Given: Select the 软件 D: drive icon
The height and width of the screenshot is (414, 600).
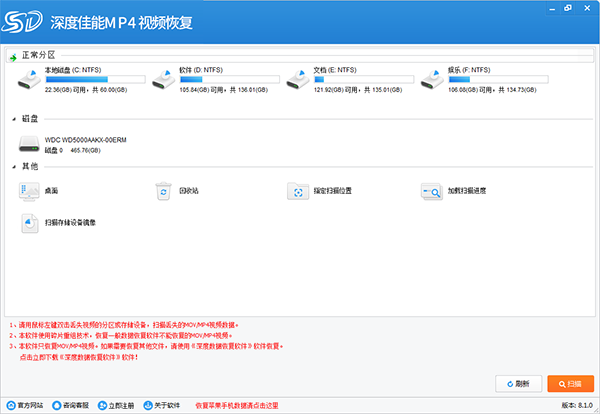Looking at the screenshot, I should point(163,77).
